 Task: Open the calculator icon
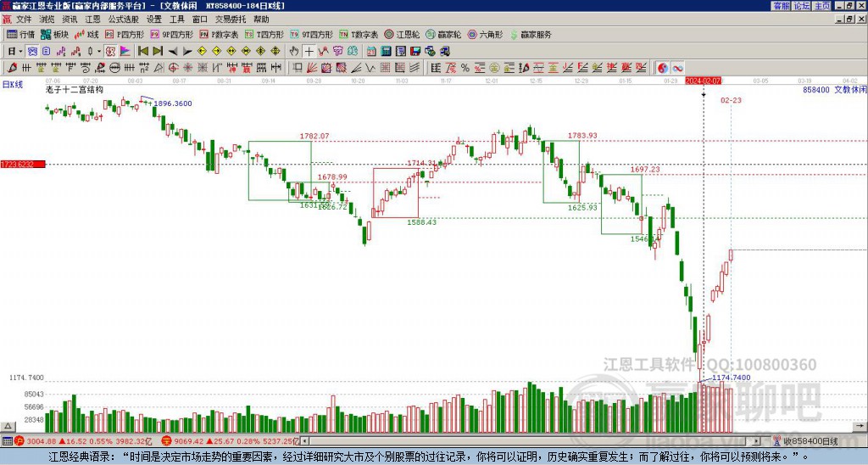(x=386, y=52)
